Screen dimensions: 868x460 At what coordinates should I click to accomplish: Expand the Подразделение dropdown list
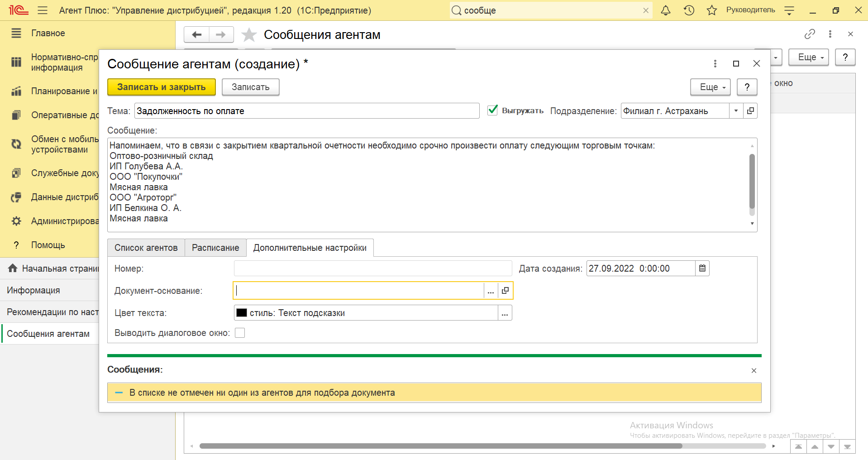(x=736, y=110)
